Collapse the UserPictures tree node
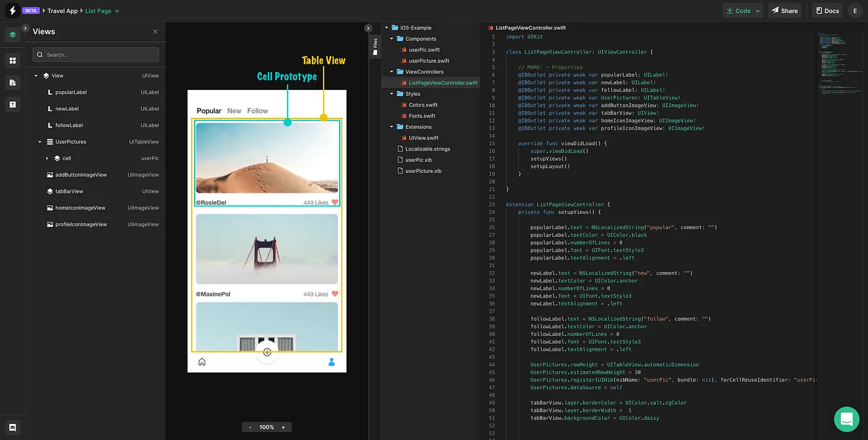The height and width of the screenshot is (440, 868). pos(40,142)
